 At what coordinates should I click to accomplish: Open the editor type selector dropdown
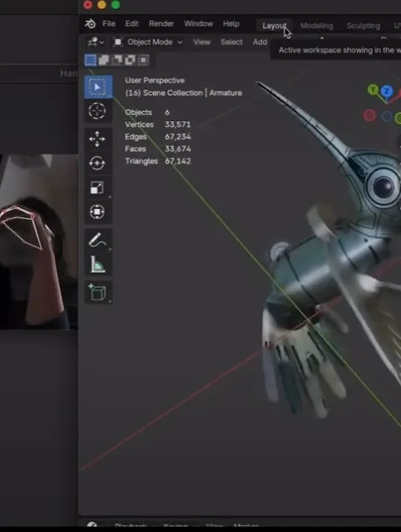[x=95, y=42]
